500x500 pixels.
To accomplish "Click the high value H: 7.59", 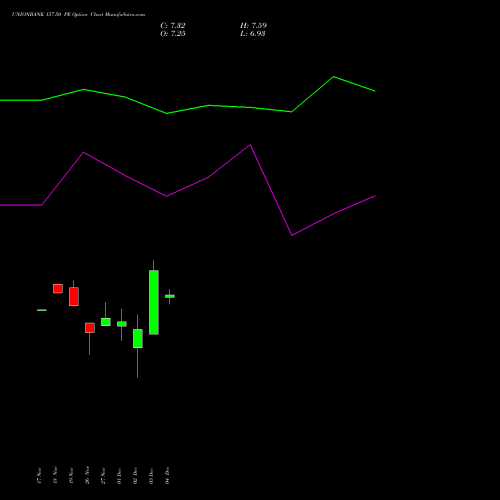I will click(253, 25).
